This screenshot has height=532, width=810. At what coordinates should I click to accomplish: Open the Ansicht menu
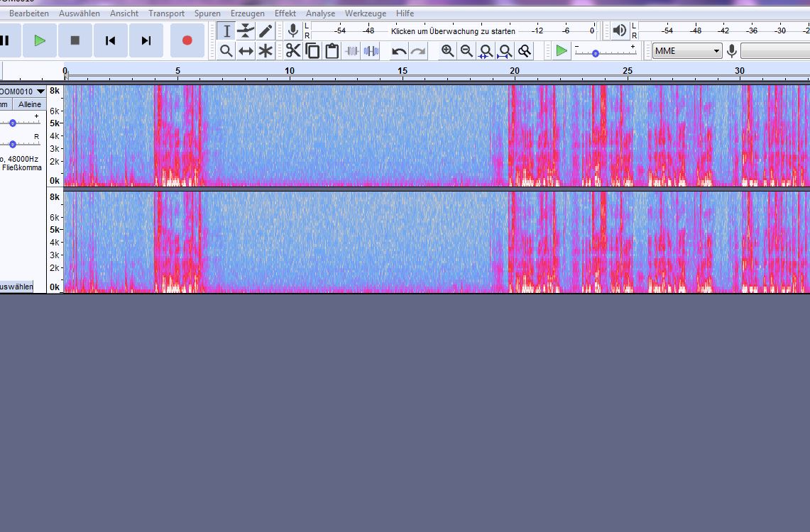(124, 13)
